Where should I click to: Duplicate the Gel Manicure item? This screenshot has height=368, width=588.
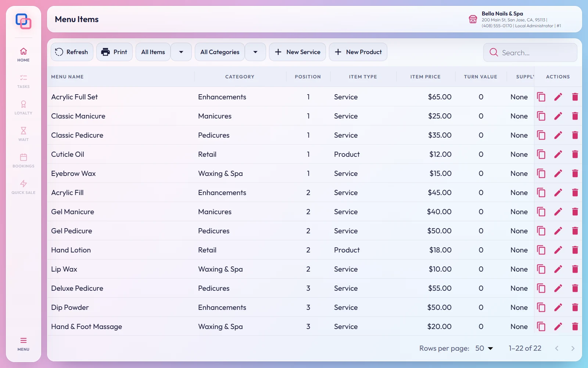[x=541, y=212]
